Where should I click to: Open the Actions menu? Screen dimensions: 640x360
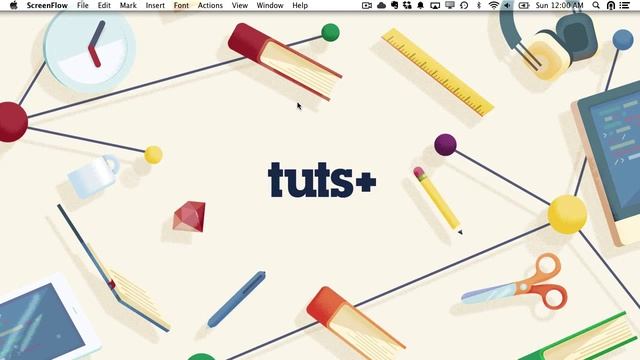pyautogui.click(x=210, y=5)
